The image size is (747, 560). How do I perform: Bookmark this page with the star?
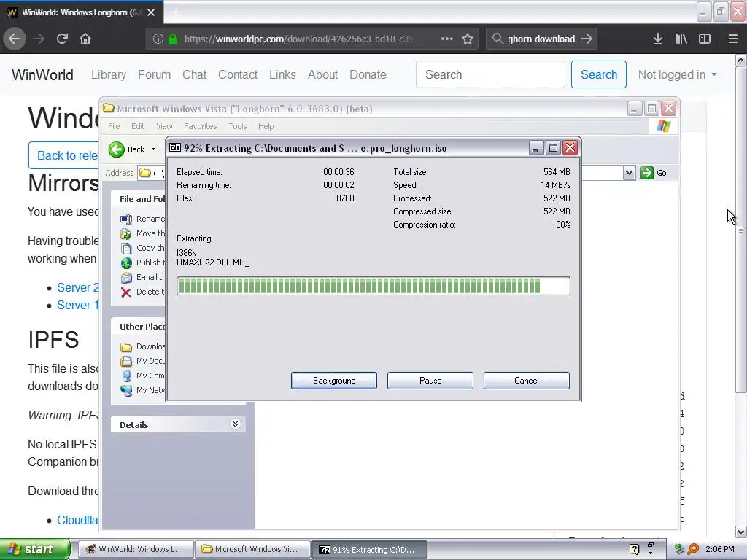pyautogui.click(x=468, y=39)
